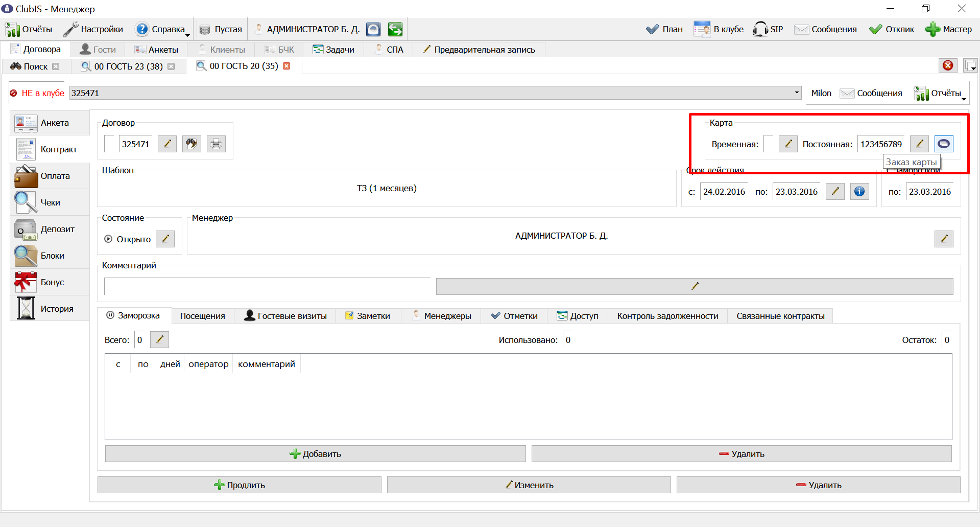Open the Оплата wallet section in sidebar

tap(50, 176)
